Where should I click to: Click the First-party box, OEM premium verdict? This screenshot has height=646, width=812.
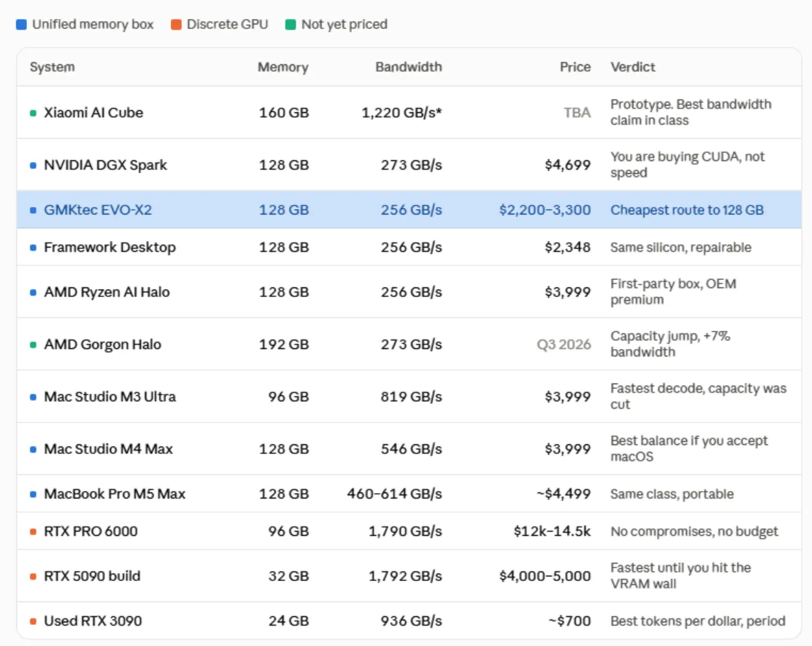pos(673,292)
